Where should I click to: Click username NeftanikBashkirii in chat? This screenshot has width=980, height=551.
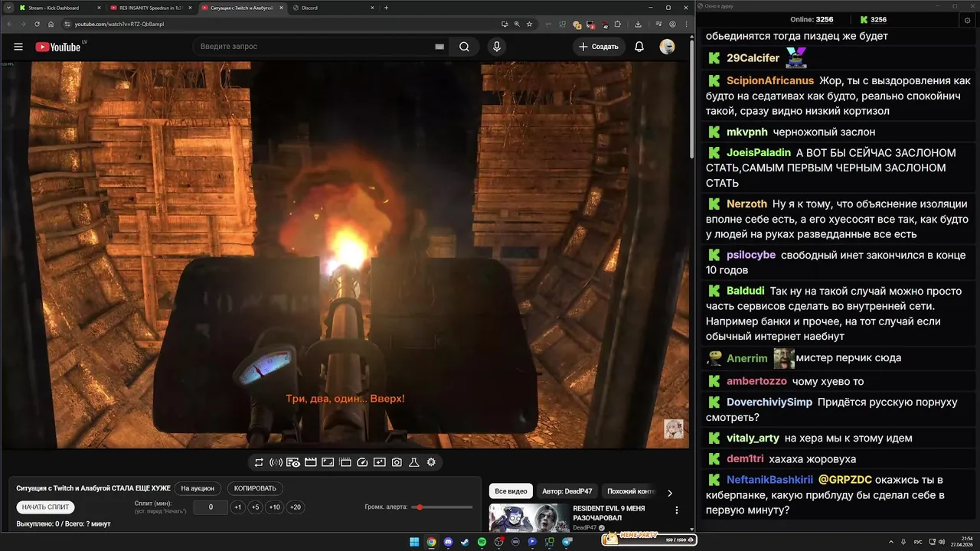pos(769,480)
